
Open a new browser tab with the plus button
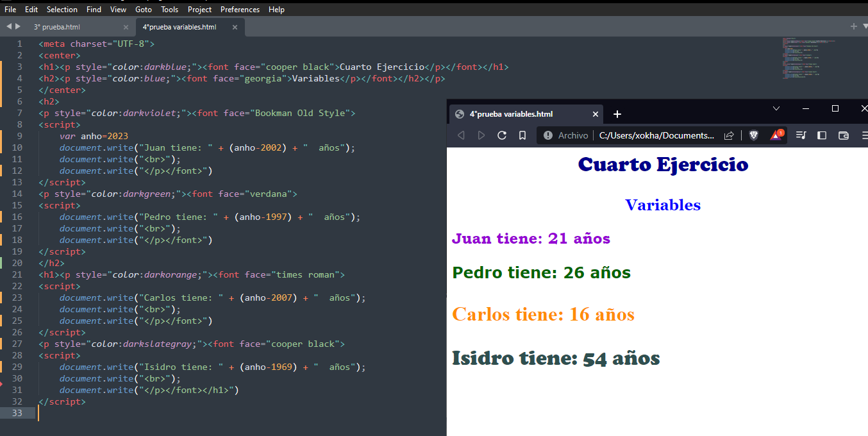coord(617,114)
